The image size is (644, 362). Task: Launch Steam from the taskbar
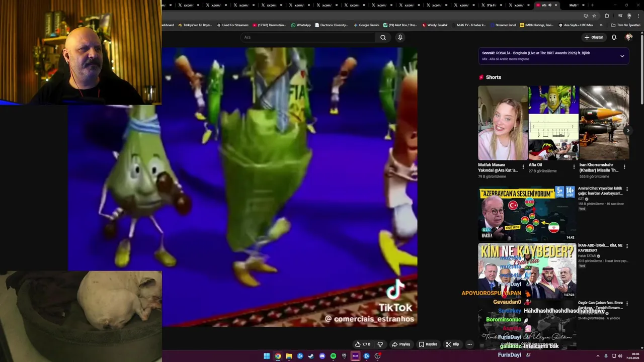311,356
